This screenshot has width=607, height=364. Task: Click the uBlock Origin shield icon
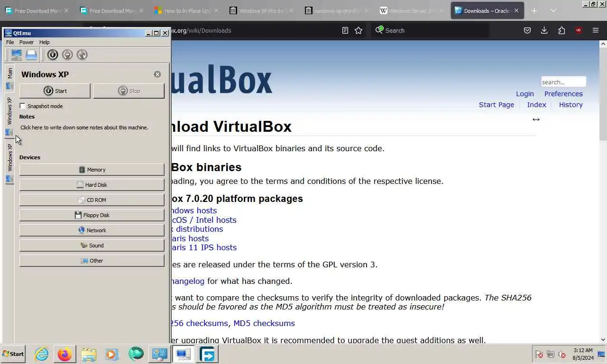(x=579, y=30)
